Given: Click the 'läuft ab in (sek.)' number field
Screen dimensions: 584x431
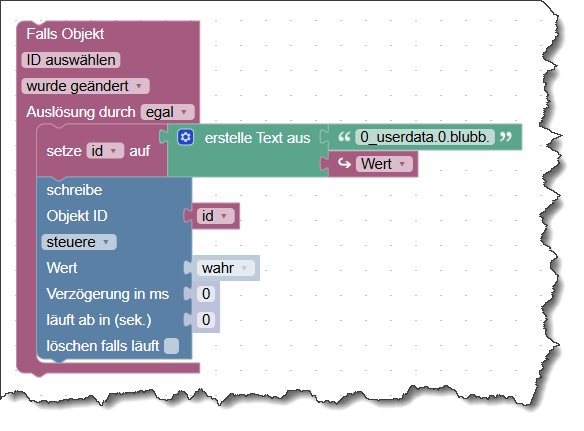Looking at the screenshot, I should 206,320.
